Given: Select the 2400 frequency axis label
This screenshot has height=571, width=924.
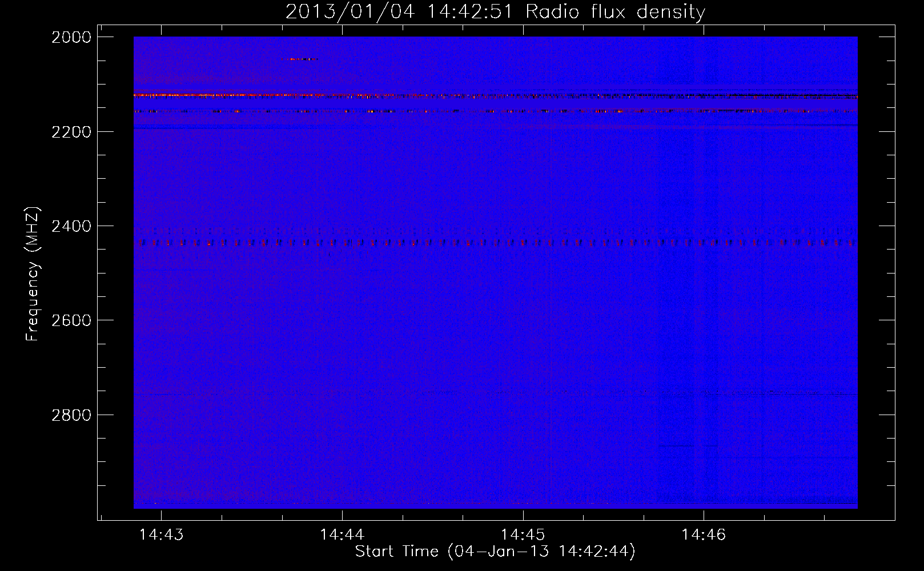Looking at the screenshot, I should [x=71, y=226].
